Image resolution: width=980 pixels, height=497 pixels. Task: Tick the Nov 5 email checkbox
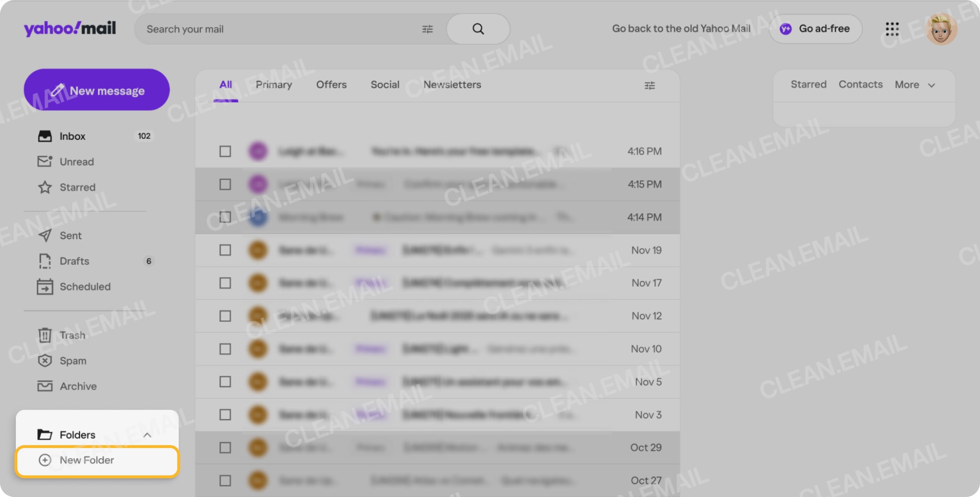[225, 382]
